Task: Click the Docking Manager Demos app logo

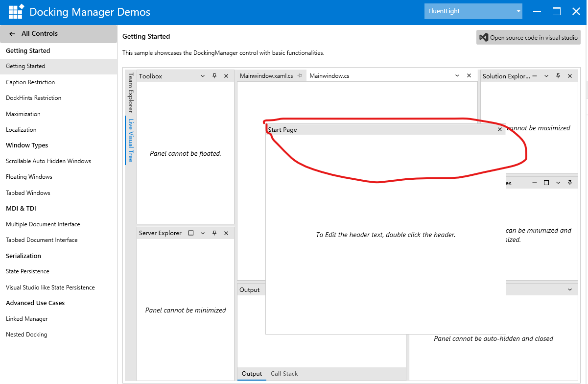Action: tap(16, 12)
